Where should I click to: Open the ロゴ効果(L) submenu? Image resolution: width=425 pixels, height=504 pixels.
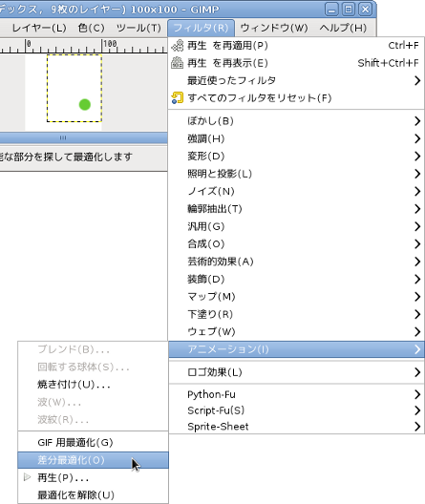tap(296, 372)
